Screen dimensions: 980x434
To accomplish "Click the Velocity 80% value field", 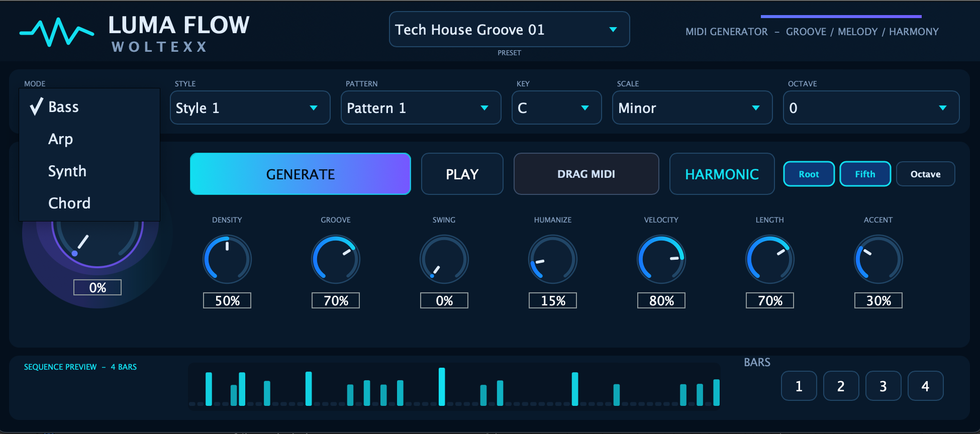I will 661,300.
